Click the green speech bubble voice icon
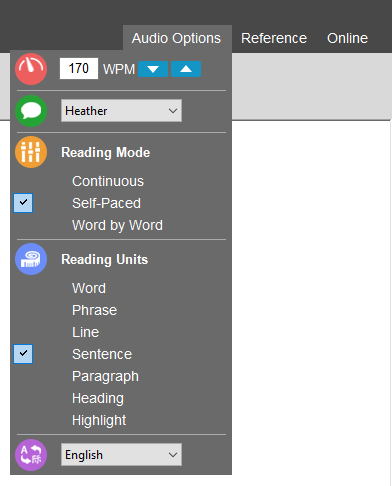The image size is (392, 486). tap(31, 111)
